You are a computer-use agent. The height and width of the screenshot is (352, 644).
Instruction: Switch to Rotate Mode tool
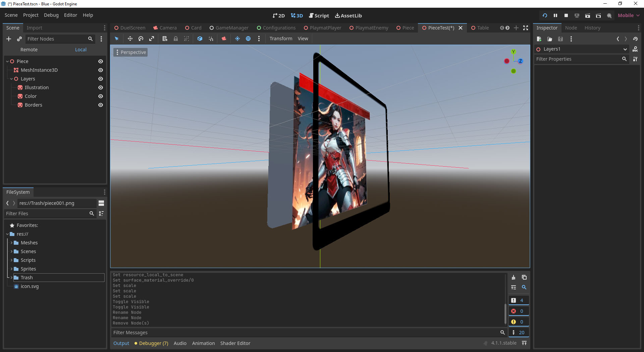point(141,39)
